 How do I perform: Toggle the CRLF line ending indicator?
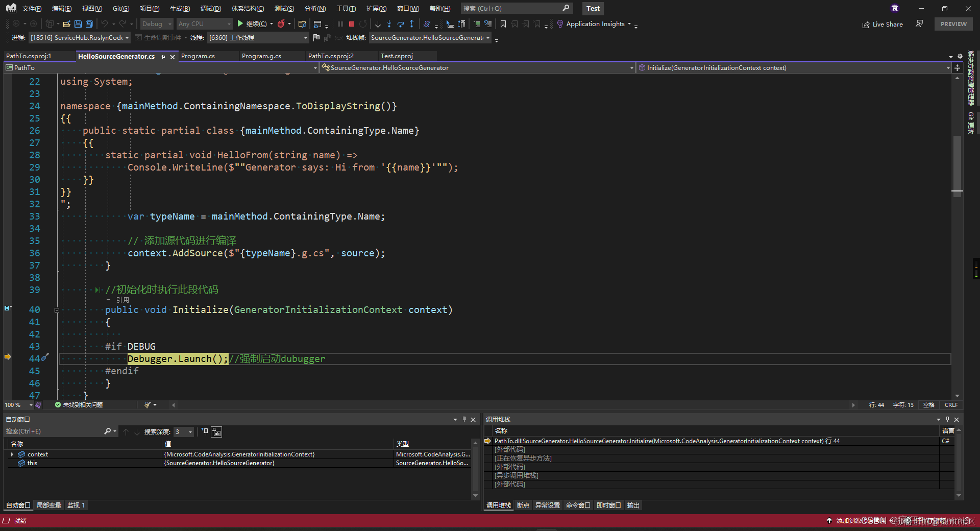point(951,405)
